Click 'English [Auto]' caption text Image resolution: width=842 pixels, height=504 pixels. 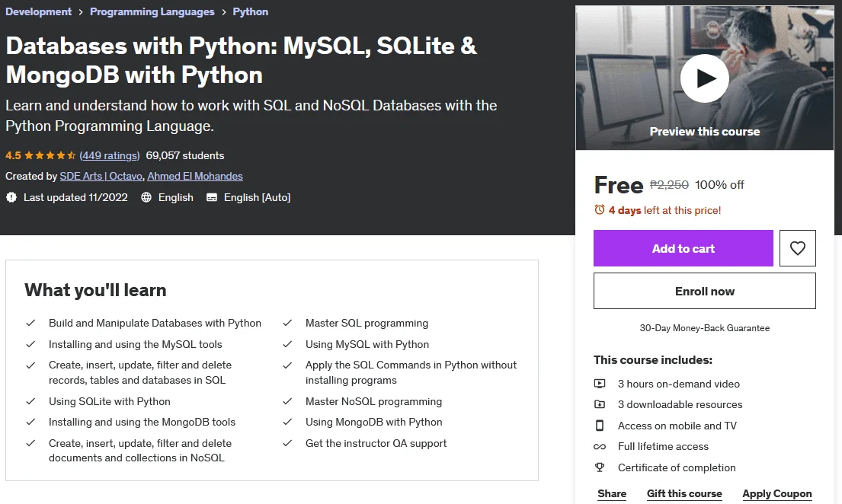point(258,197)
